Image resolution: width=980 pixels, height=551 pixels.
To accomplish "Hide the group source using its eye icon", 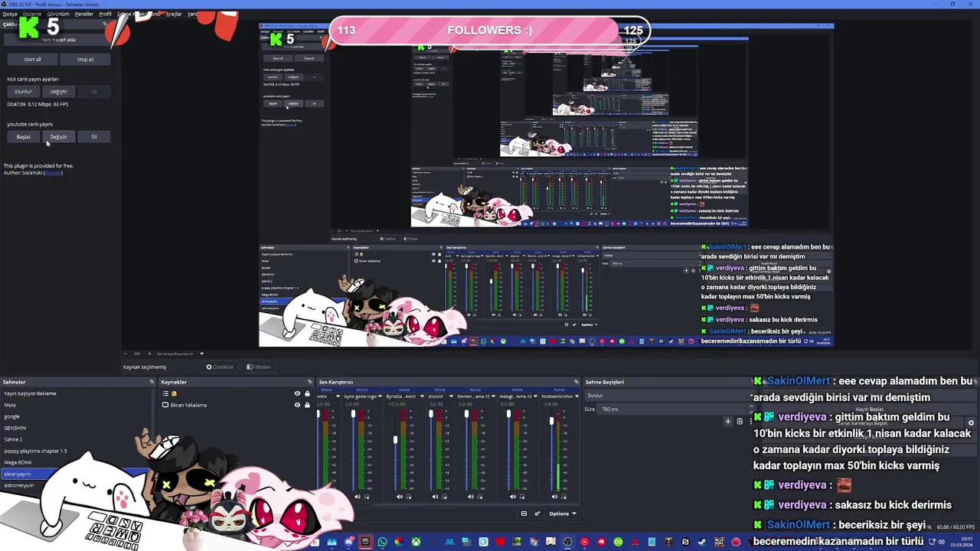I will pos(297,393).
